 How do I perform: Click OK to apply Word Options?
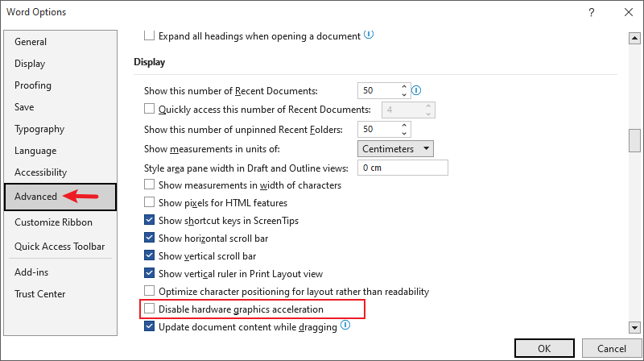(544, 349)
